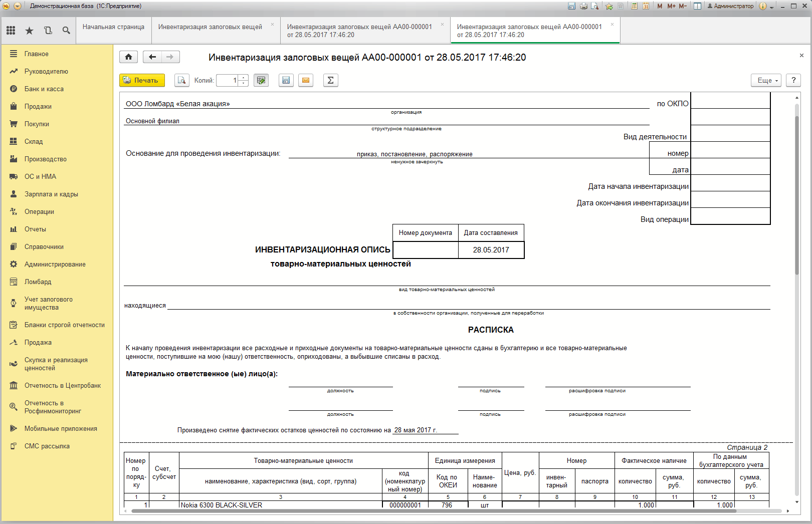The width and height of the screenshot is (812, 524).
Task: Open Скупка и реализация ценностей section
Action: 57,364
